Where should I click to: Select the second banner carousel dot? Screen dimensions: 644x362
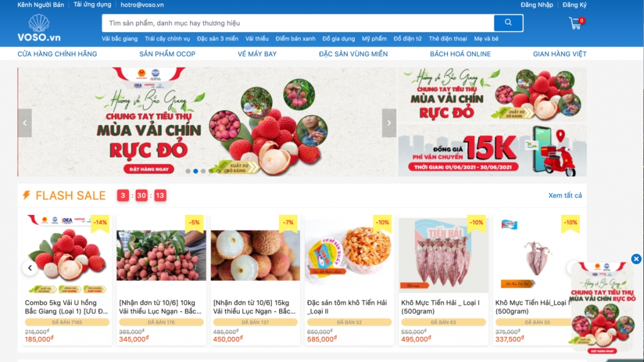196,171
